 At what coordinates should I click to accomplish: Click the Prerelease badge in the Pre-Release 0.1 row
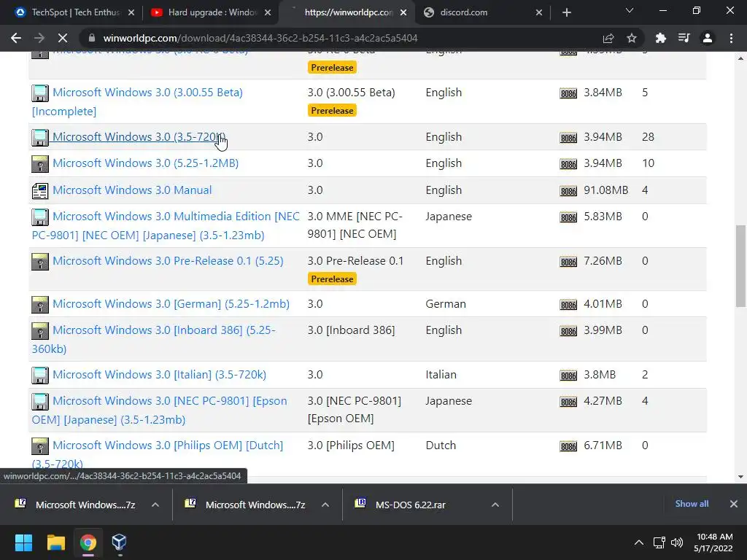click(332, 279)
